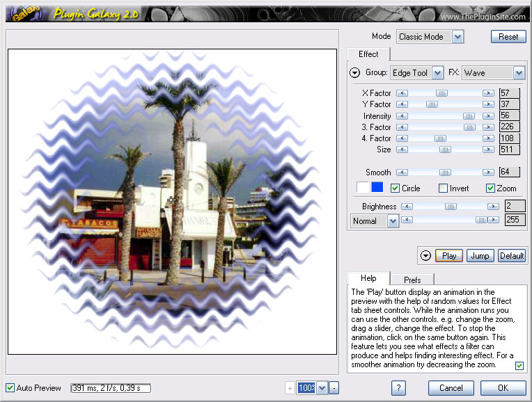Uncheck the Circle checkbox
The width and height of the screenshot is (532, 402).
(395, 188)
